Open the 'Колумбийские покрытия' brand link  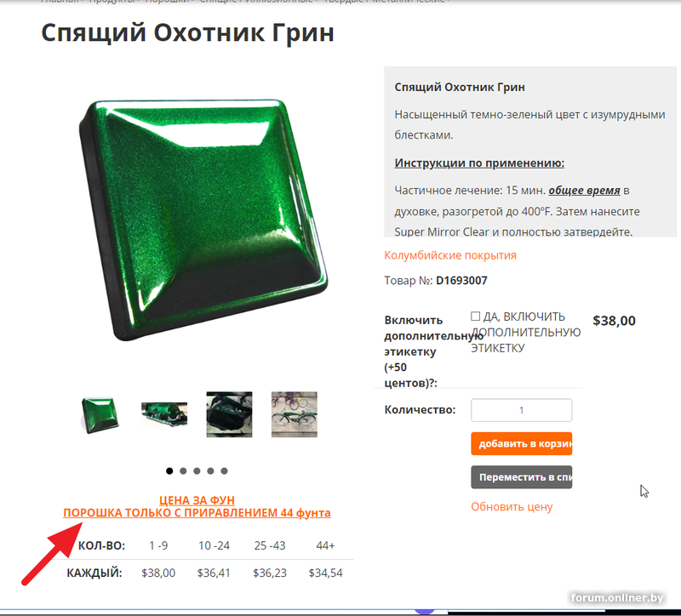tap(450, 255)
